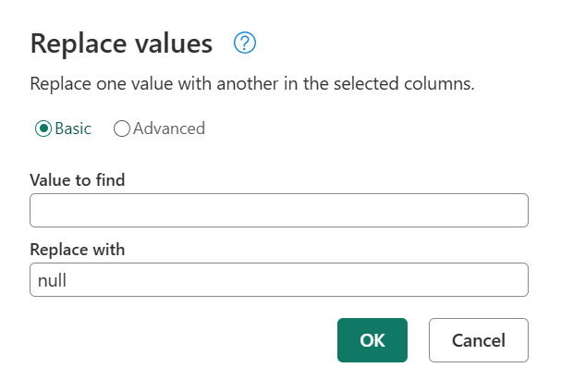Click the Advanced option label

point(169,129)
